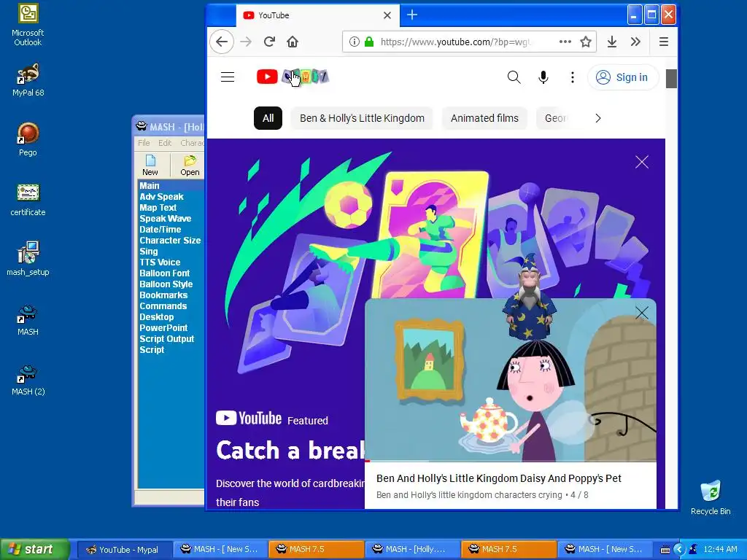Open YouTube guide sidebar menu
747x560 pixels.
click(x=228, y=77)
